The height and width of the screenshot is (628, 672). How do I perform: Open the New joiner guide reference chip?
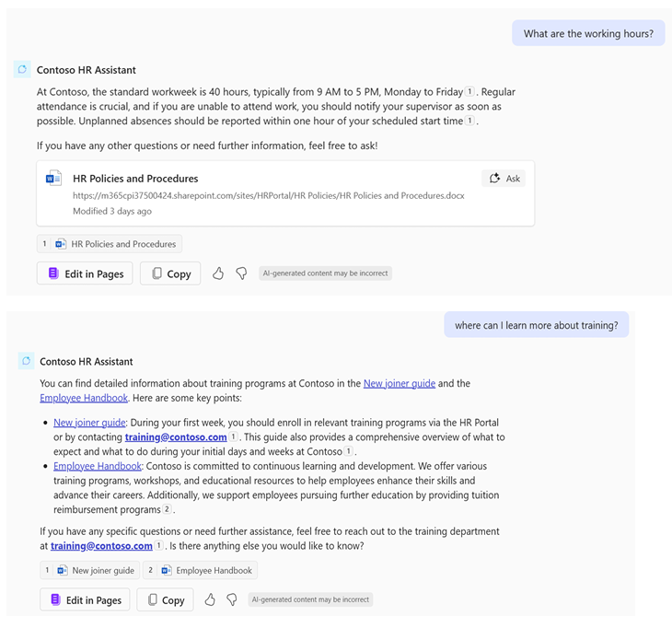pyautogui.click(x=90, y=570)
